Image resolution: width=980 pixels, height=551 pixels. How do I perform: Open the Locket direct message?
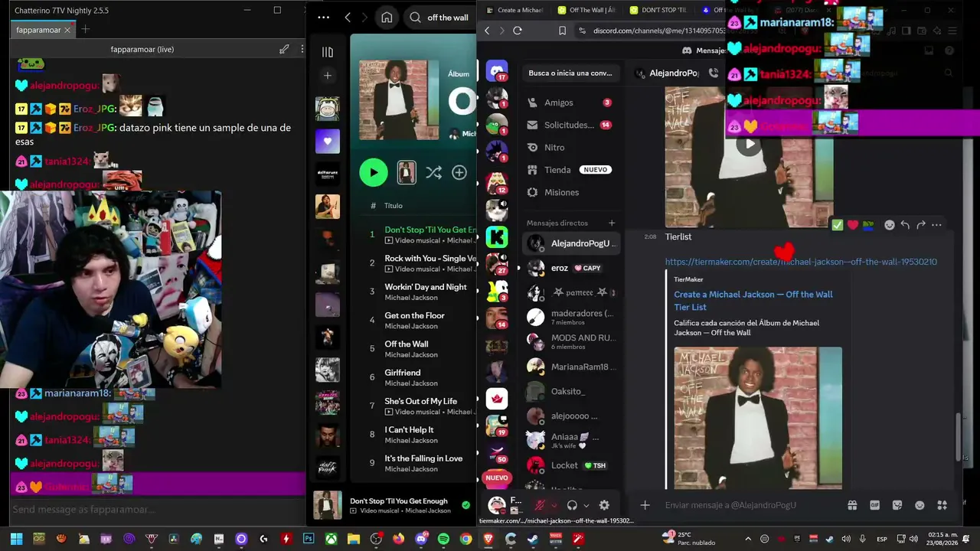pos(571,465)
